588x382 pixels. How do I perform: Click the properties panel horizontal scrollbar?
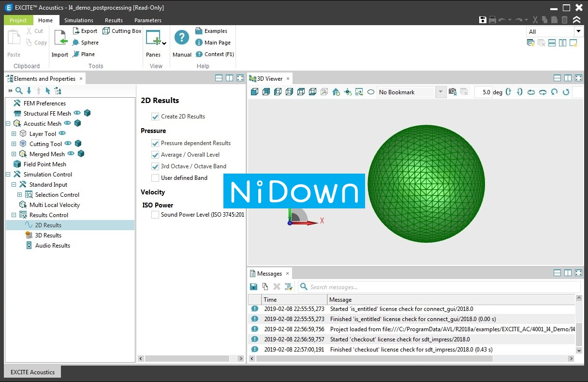click(187, 359)
